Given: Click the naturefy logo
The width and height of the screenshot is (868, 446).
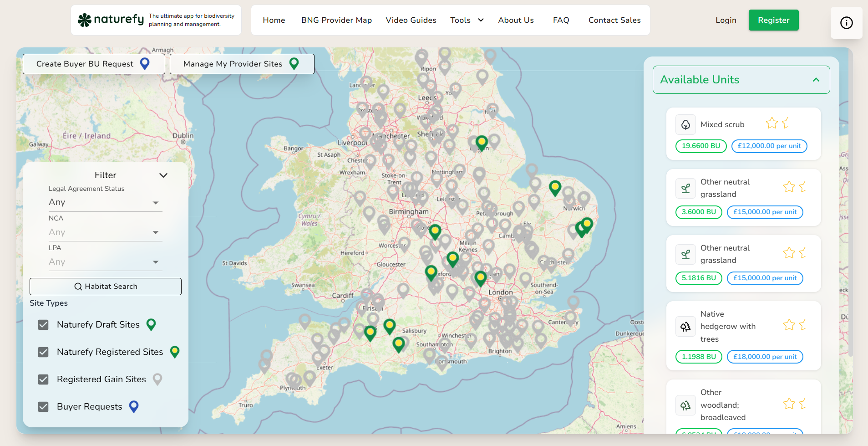Looking at the screenshot, I should pos(110,20).
